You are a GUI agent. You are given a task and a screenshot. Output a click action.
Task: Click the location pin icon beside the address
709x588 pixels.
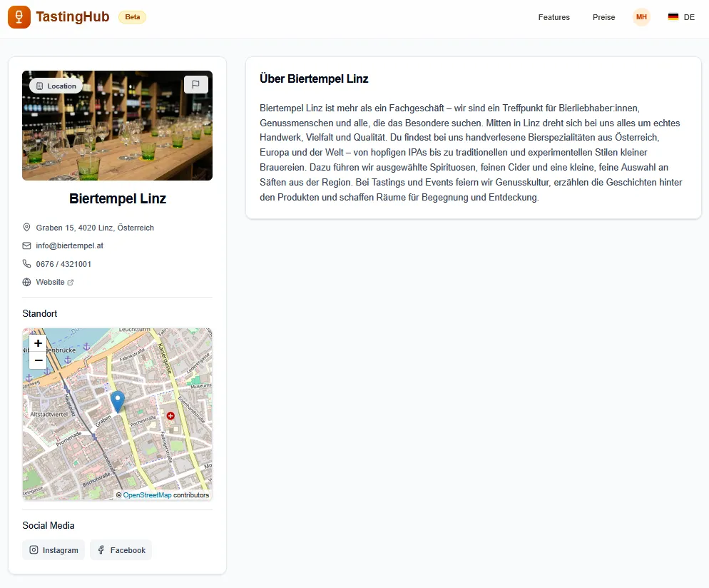pyautogui.click(x=26, y=227)
